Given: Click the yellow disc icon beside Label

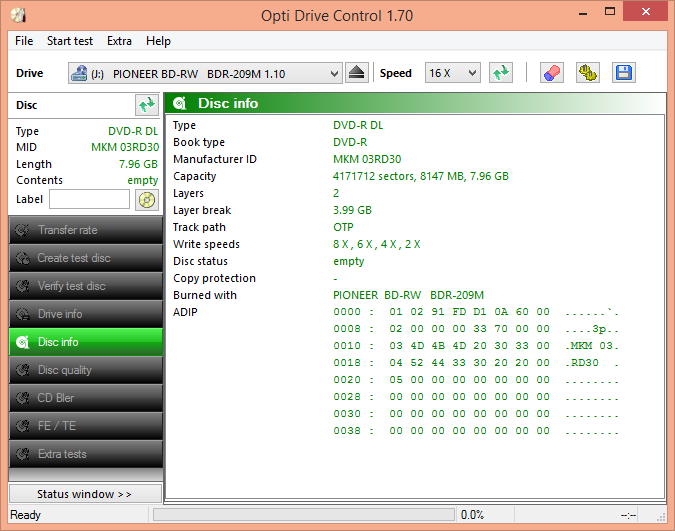Looking at the screenshot, I should pyautogui.click(x=147, y=200).
